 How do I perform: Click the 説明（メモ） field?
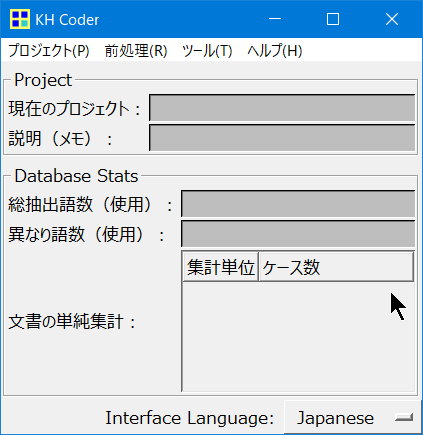pyautogui.click(x=282, y=138)
